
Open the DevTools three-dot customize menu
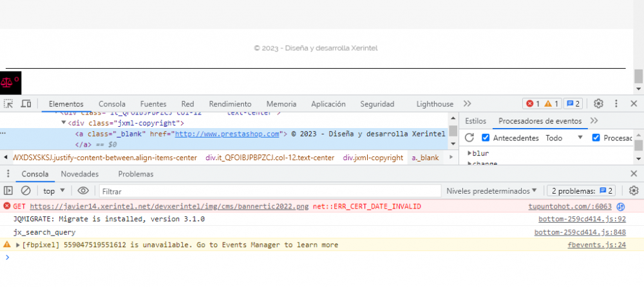click(x=616, y=104)
